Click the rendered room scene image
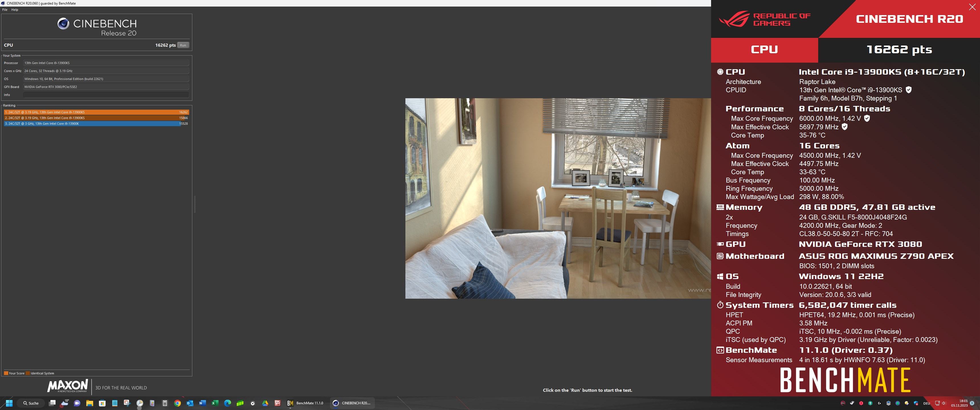The height and width of the screenshot is (410, 980). [x=558, y=198]
